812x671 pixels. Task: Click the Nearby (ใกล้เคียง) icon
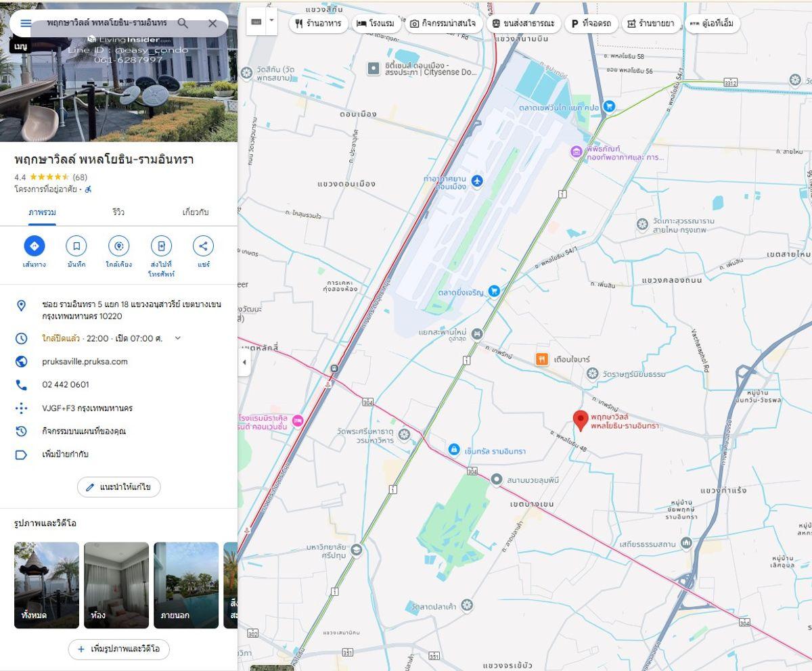pos(118,246)
